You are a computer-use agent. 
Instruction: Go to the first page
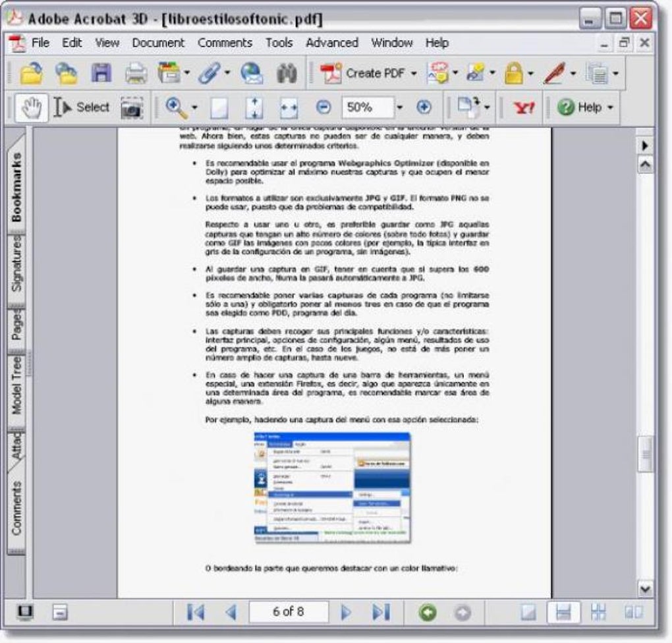[x=196, y=612]
